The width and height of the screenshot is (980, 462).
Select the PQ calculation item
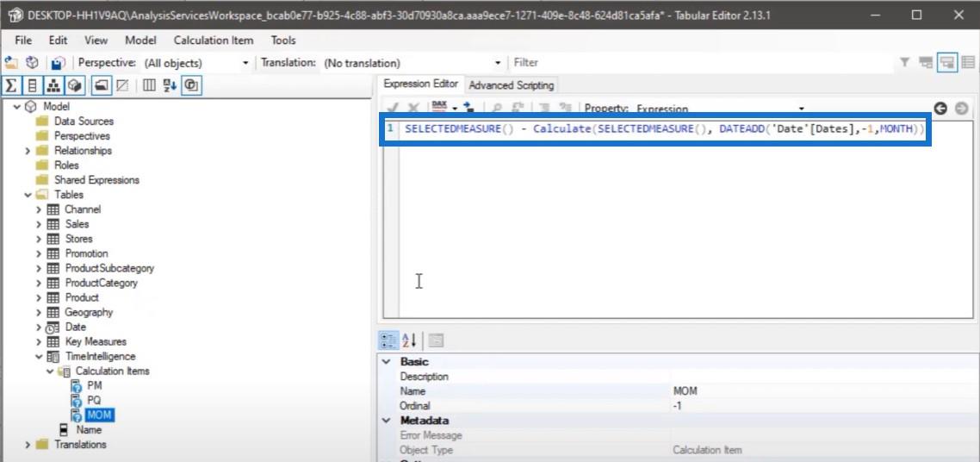(95, 400)
